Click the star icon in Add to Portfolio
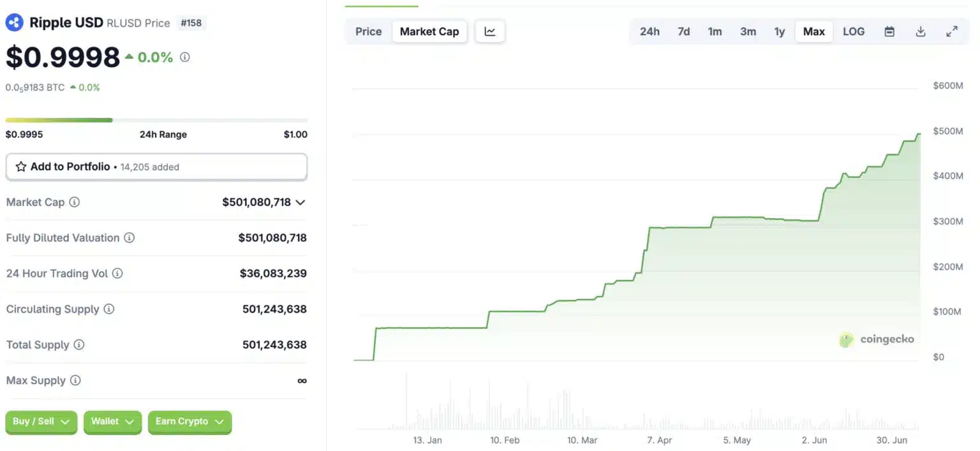The height and width of the screenshot is (451, 980). pyautogui.click(x=21, y=166)
